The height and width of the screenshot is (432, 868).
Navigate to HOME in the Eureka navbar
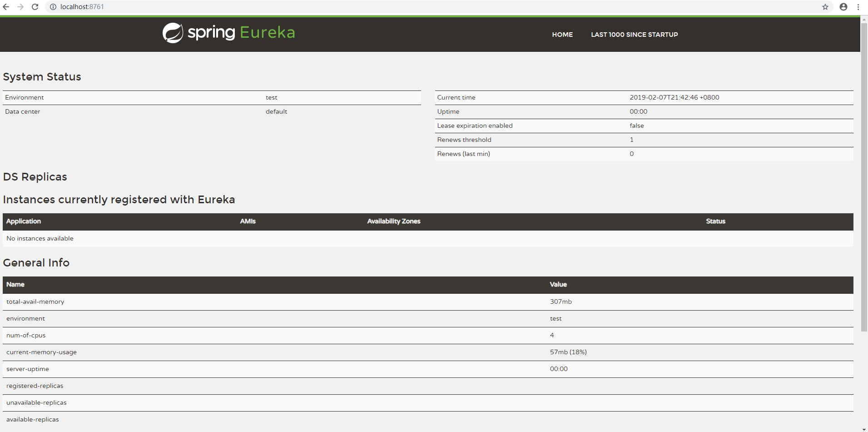click(x=562, y=34)
